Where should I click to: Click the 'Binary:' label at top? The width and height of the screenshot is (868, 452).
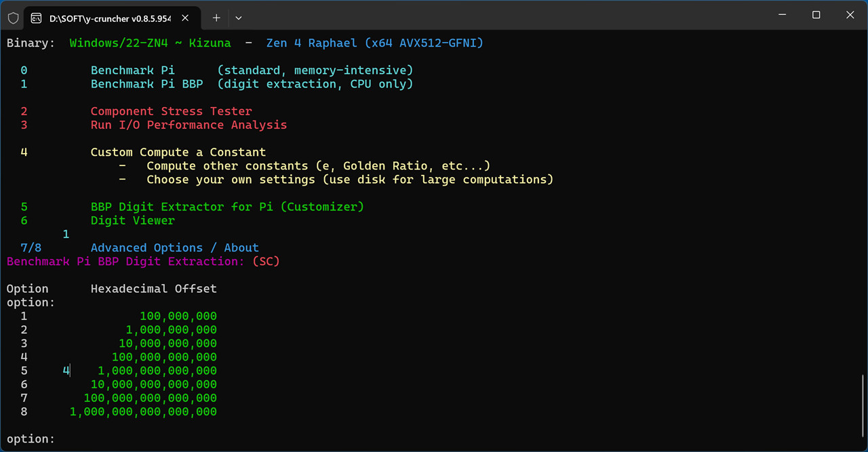[x=31, y=43]
